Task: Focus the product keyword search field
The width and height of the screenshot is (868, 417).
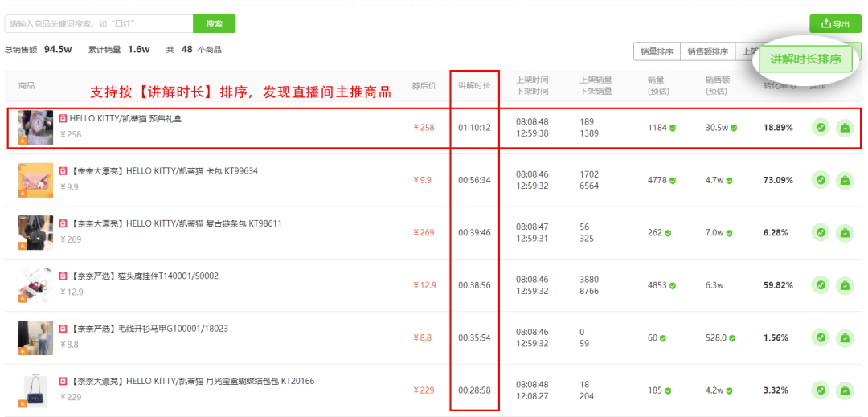Action: 99,24
